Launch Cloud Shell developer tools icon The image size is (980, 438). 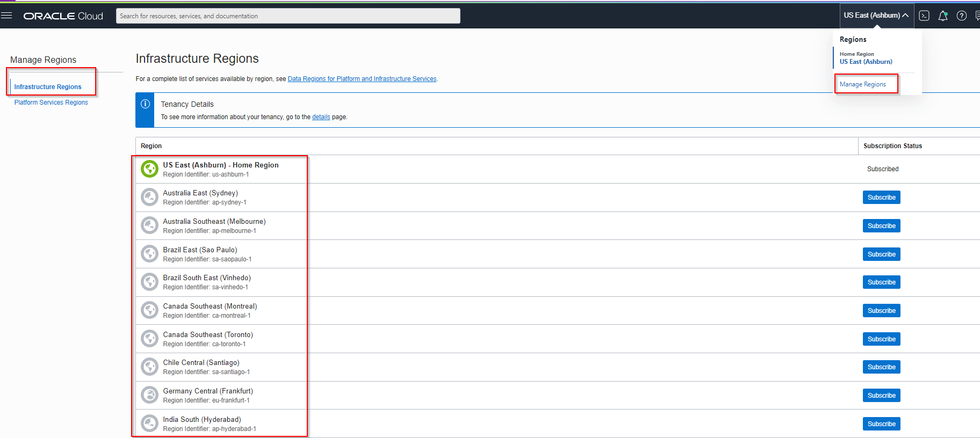coord(924,16)
